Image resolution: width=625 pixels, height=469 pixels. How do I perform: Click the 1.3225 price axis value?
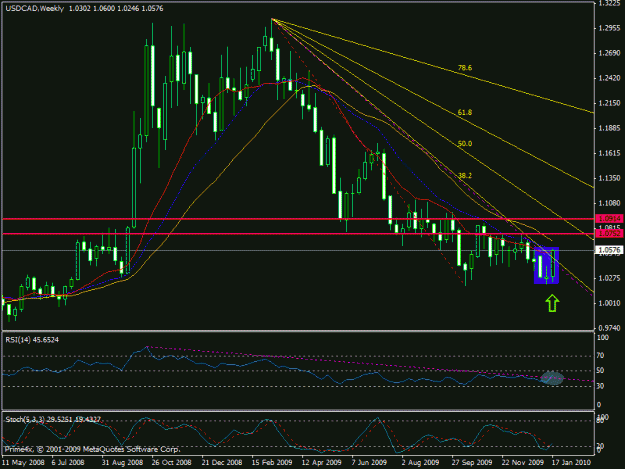pos(609,3)
